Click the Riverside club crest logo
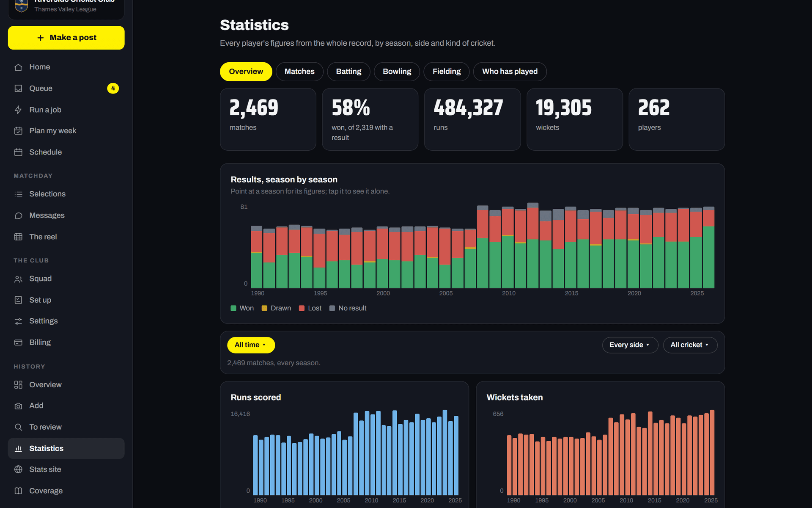The image size is (812, 508). [x=21, y=5]
